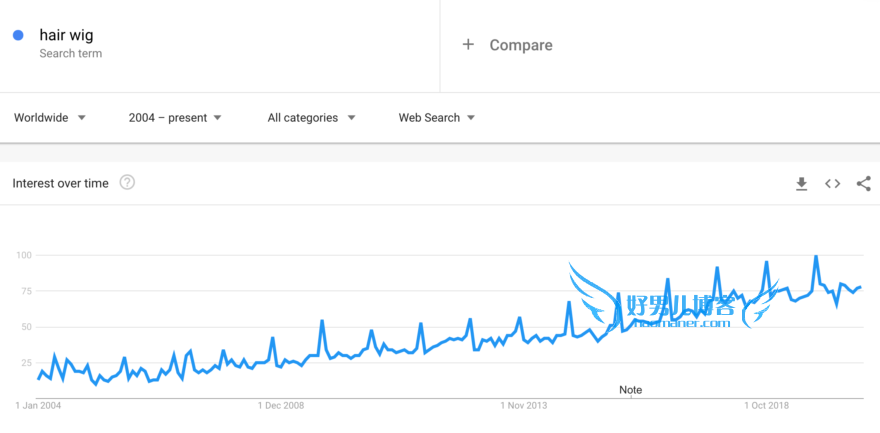The height and width of the screenshot is (433, 880).
Task: Click the 1 Dec 2008 axis label
Action: pyautogui.click(x=281, y=406)
